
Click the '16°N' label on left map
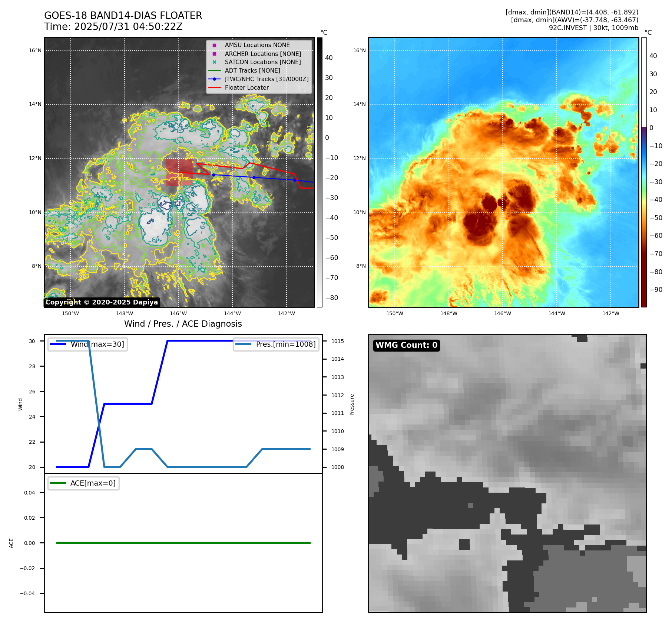pyautogui.click(x=35, y=50)
